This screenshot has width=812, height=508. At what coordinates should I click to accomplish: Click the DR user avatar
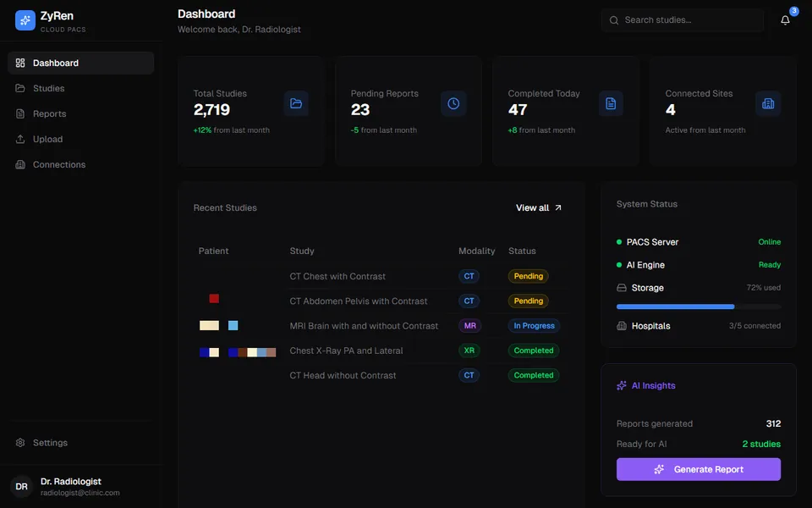point(21,486)
